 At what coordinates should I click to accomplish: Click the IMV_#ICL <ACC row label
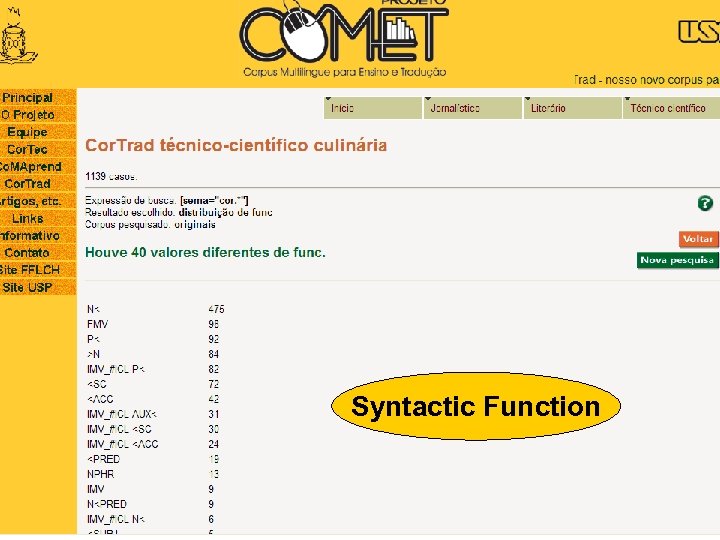tap(123, 444)
